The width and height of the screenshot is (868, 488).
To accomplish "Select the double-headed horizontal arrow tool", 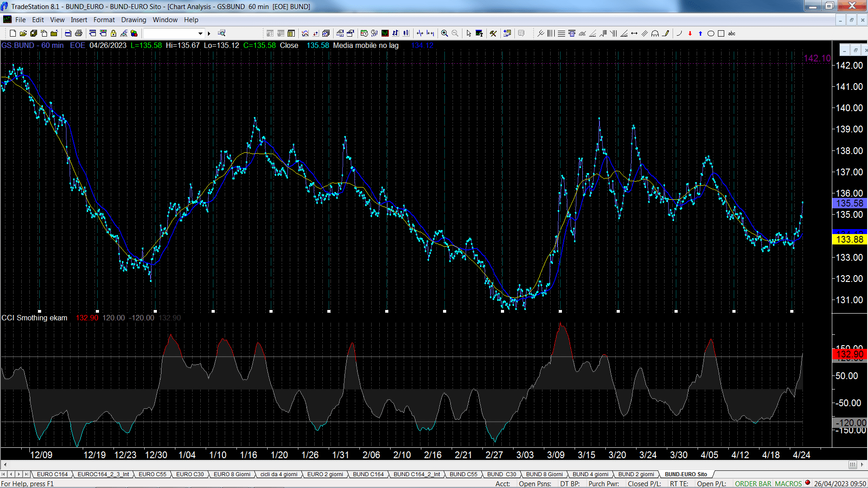I will pos(634,33).
